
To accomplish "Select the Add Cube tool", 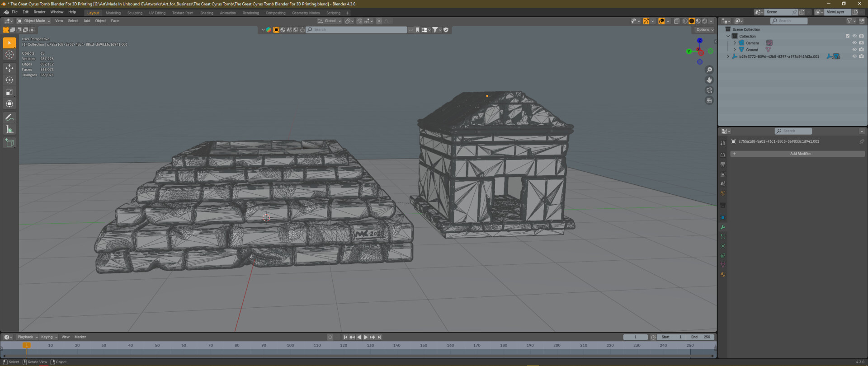I will (x=9, y=143).
